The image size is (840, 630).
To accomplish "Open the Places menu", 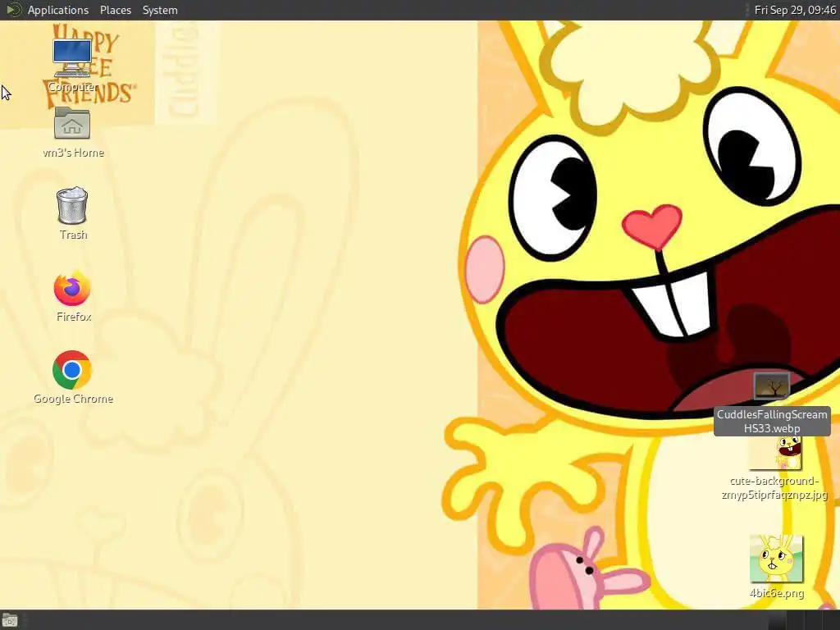I will [116, 10].
